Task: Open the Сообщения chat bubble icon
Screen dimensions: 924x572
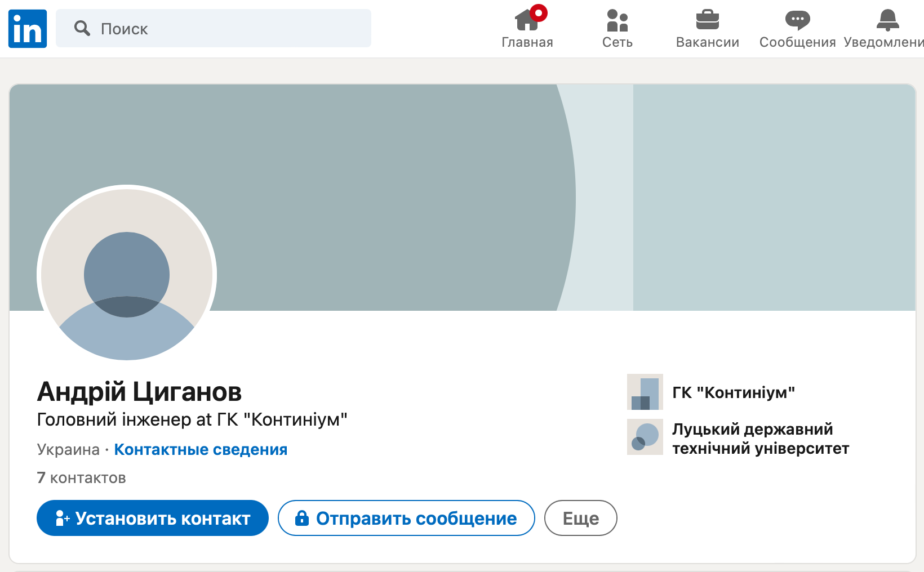Action: point(797,21)
